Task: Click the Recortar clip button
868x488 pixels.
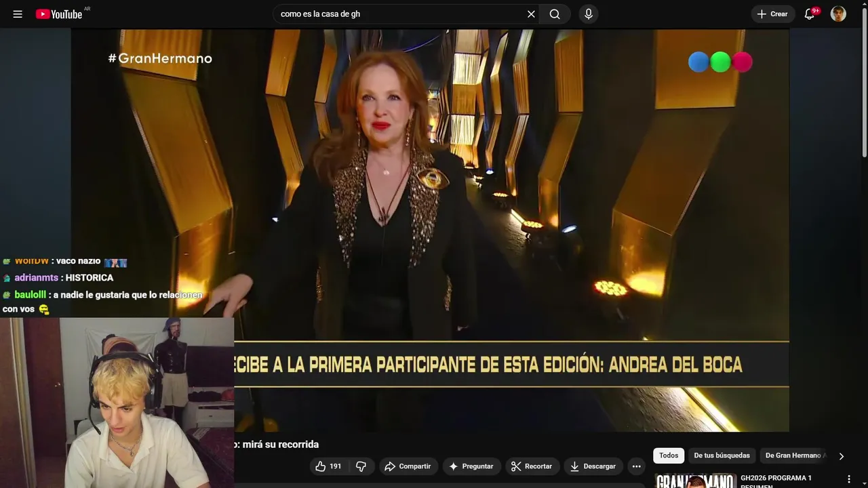Action: pyautogui.click(x=532, y=466)
